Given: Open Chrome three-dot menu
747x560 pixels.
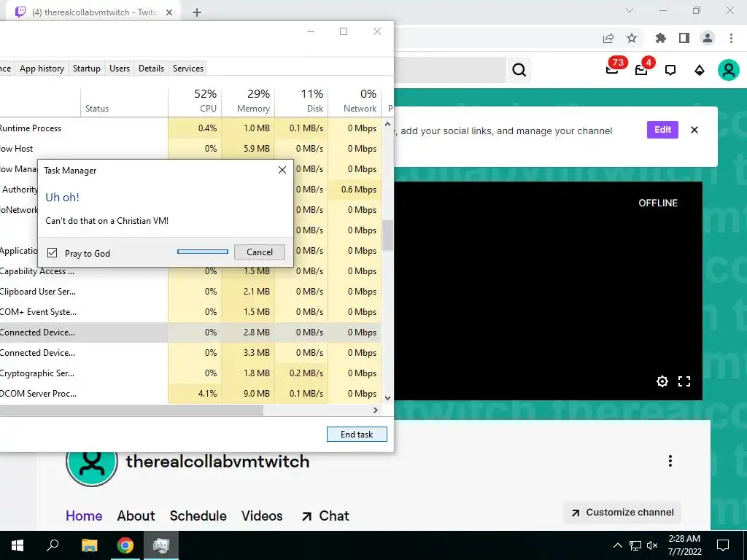Looking at the screenshot, I should [731, 38].
